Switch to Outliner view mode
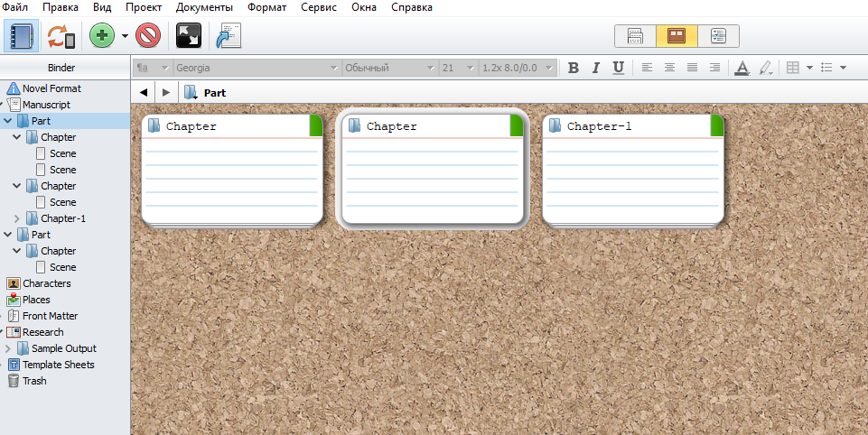 718,36
